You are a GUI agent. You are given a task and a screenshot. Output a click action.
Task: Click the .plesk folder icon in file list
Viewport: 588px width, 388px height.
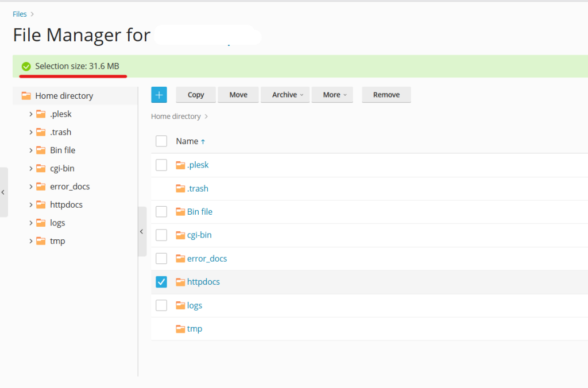(180, 165)
